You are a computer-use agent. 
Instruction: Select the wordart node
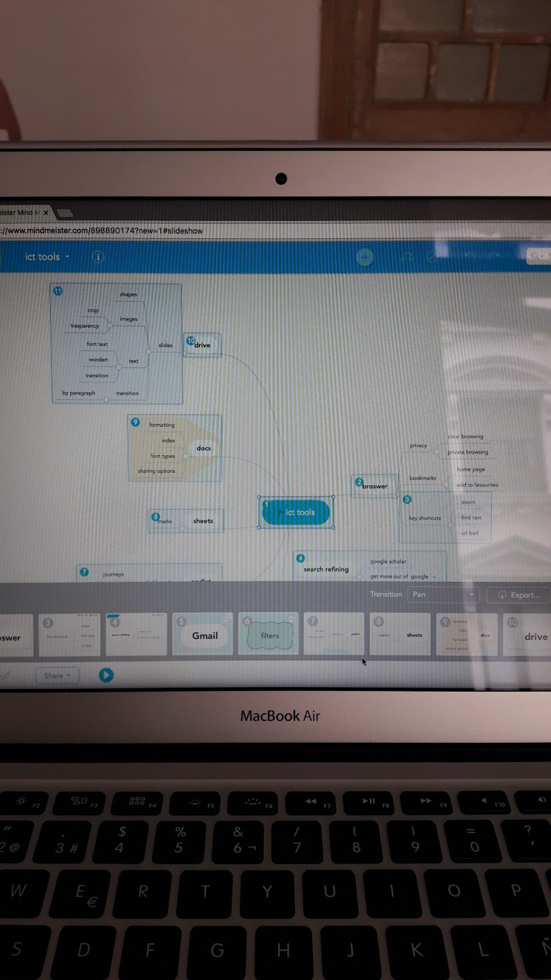click(98, 360)
